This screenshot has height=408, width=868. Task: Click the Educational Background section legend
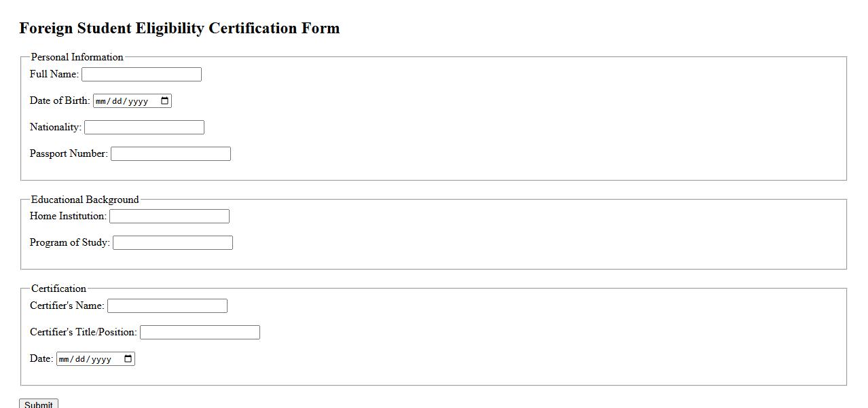click(x=85, y=200)
